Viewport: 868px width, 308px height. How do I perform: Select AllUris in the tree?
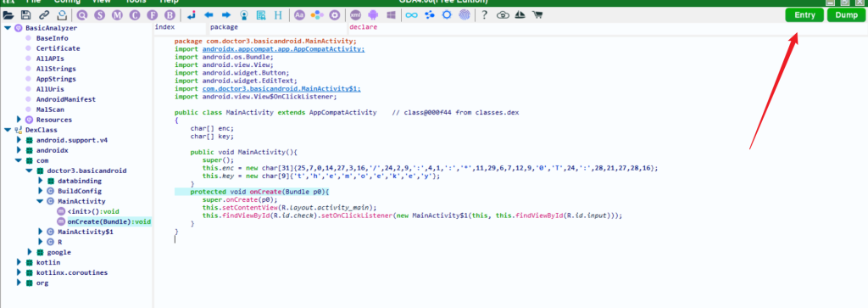click(50, 89)
